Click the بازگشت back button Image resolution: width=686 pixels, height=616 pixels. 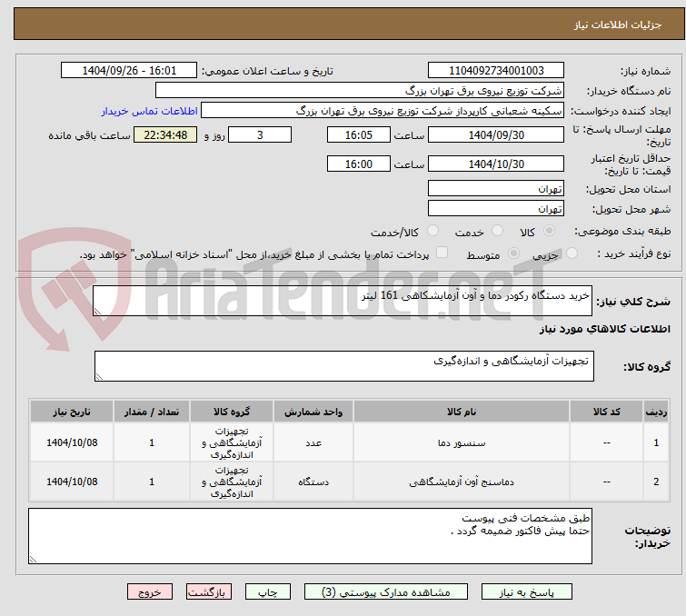pos(209,592)
